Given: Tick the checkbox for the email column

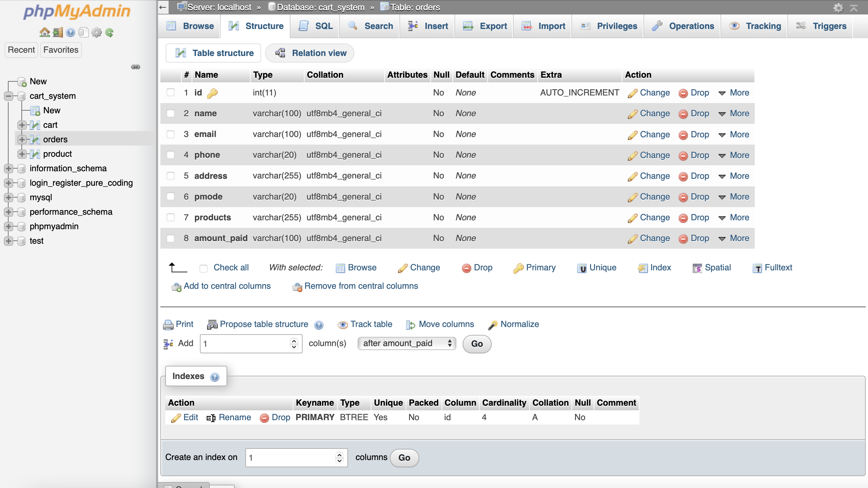Looking at the screenshot, I should click(171, 134).
